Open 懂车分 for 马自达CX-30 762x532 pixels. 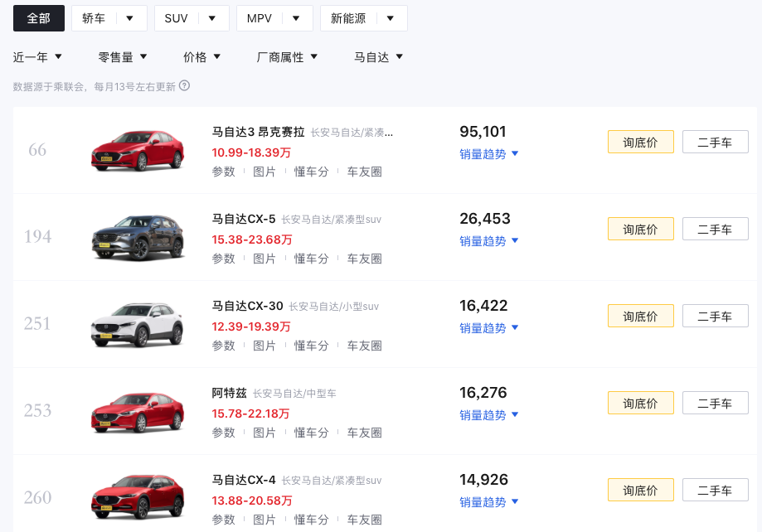coord(312,346)
